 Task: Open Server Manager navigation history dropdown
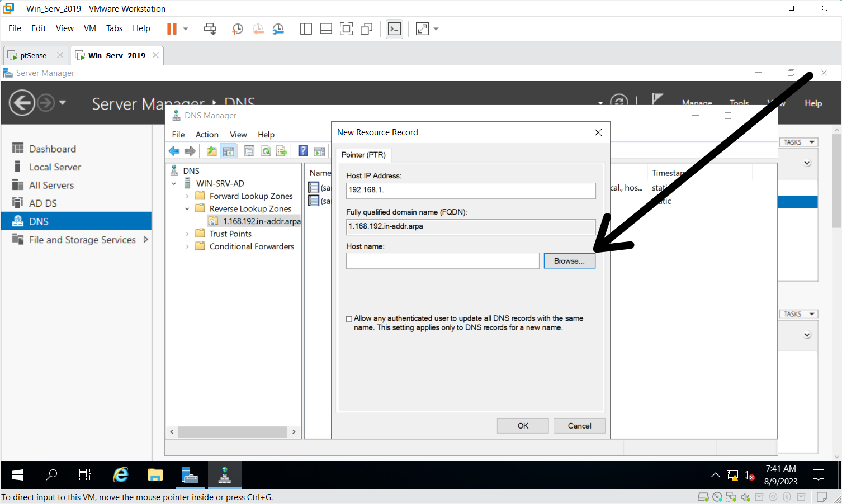click(63, 103)
